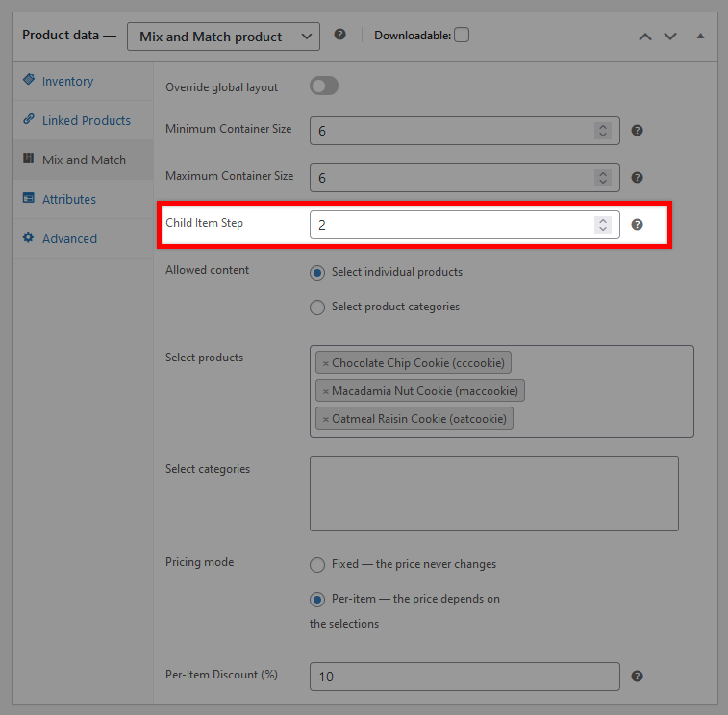728x715 pixels.
Task: Click the Attributes tab list icon
Action: (29, 198)
